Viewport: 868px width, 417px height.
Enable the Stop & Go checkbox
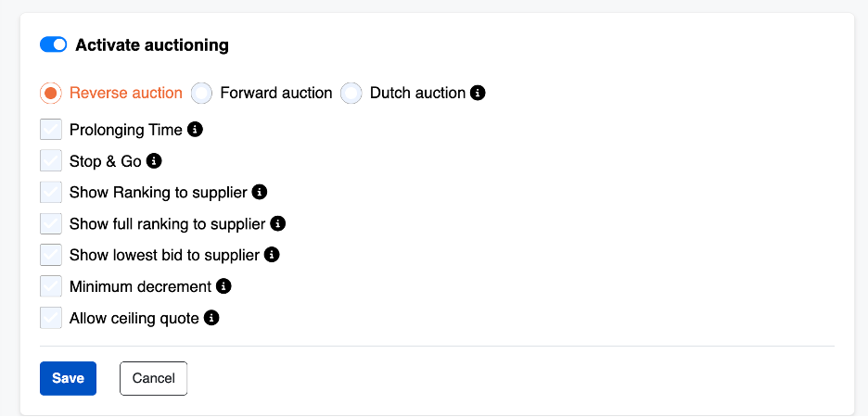[51, 161]
